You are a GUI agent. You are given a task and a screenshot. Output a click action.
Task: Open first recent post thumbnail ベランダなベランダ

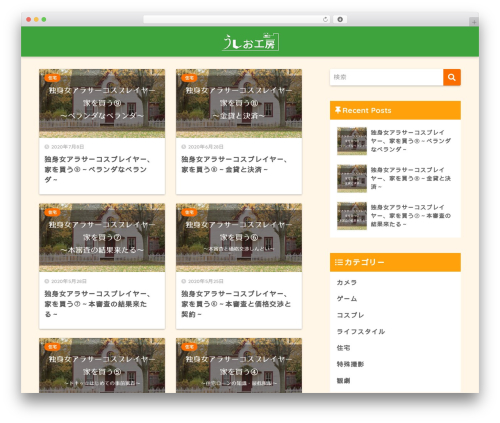click(x=352, y=141)
